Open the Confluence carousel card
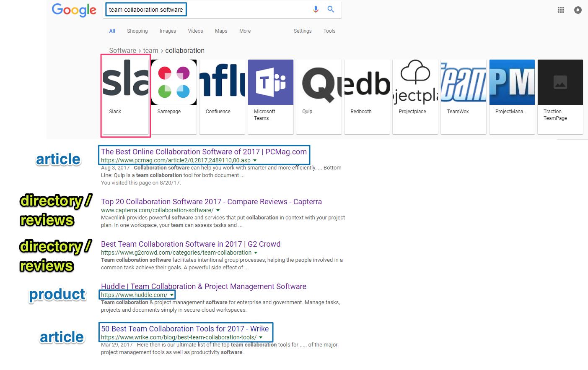588x370 pixels. pos(222,96)
